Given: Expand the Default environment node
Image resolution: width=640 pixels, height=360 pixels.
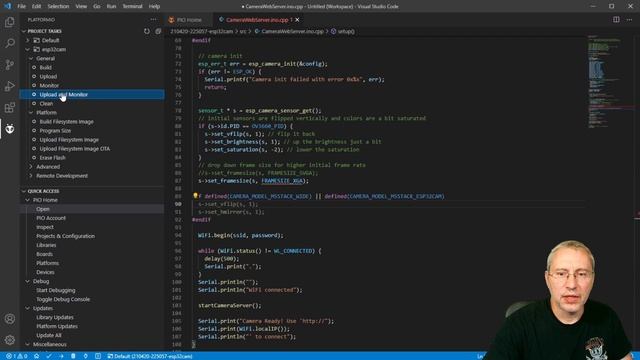Looking at the screenshot, I should 27,40.
